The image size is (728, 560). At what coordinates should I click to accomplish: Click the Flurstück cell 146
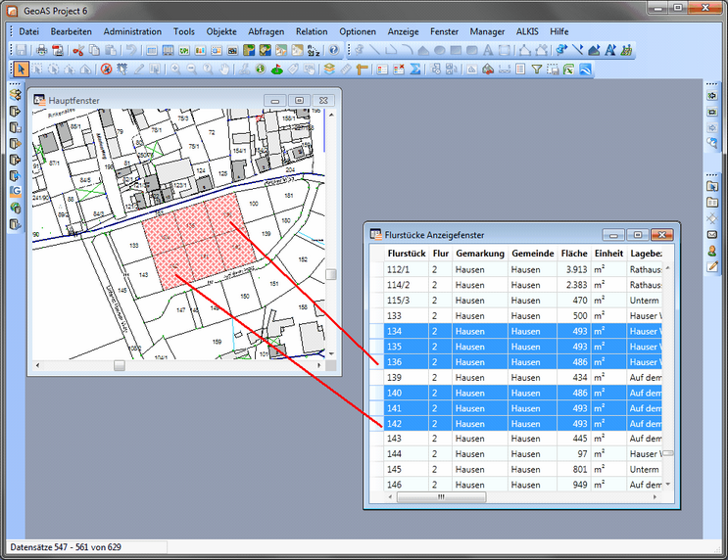[407, 485]
